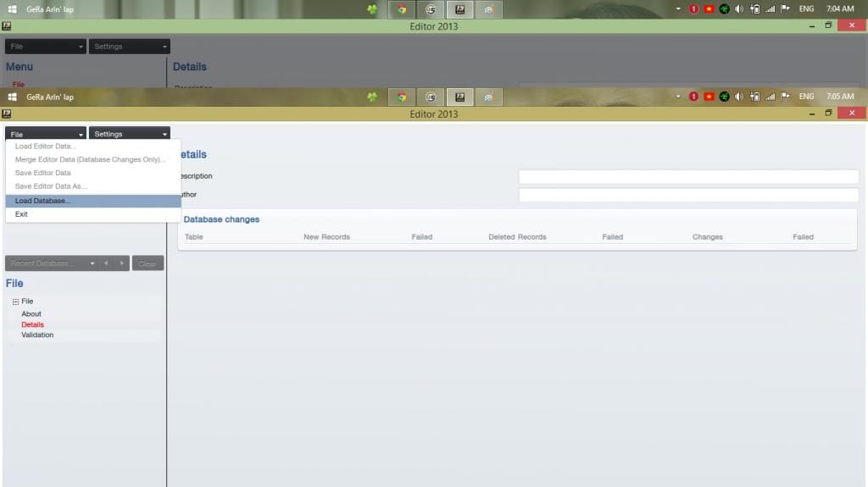
Task: Click the Editor 2013 window icon under the 7:05 AM taskbar
Action: [x=7, y=113]
